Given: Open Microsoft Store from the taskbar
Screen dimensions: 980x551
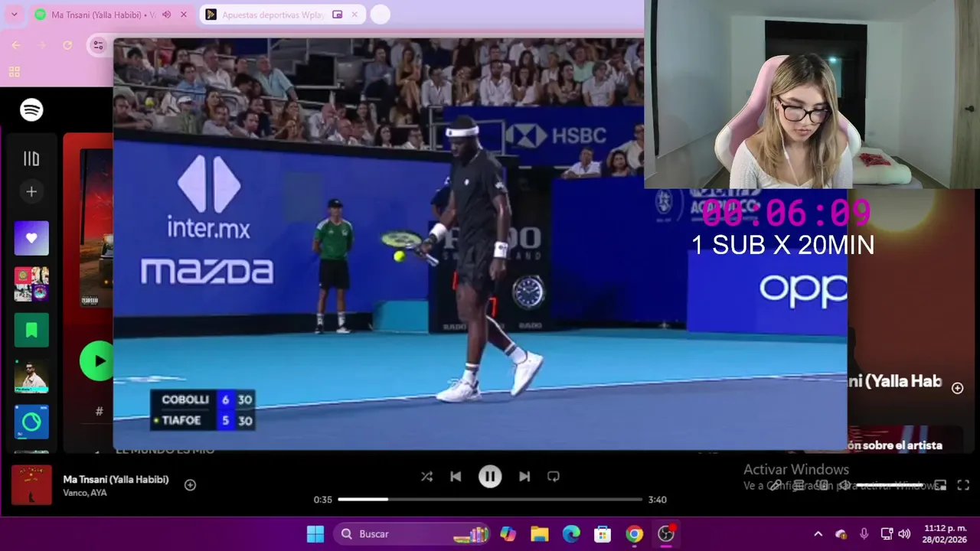Looking at the screenshot, I should pos(603,534).
